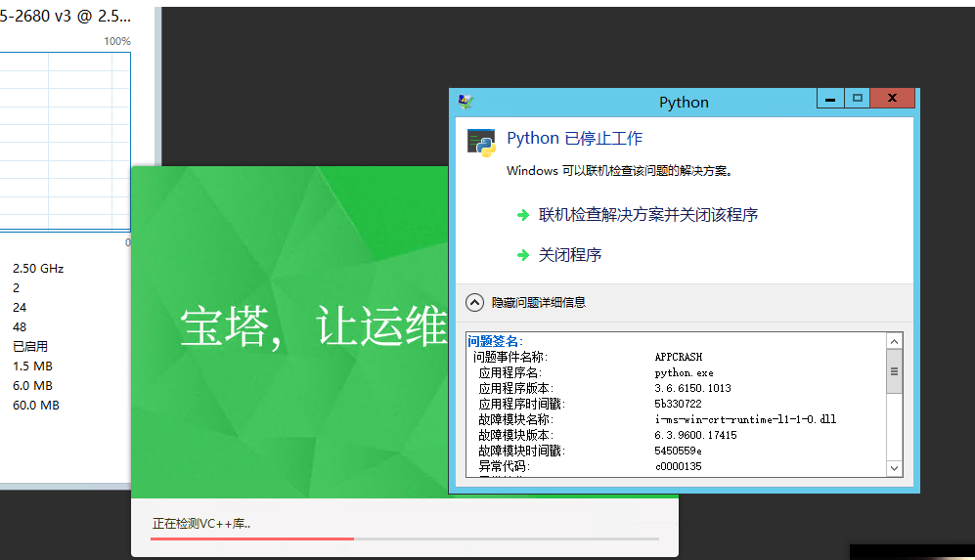Click the 100% label above CPU graph

117,41
